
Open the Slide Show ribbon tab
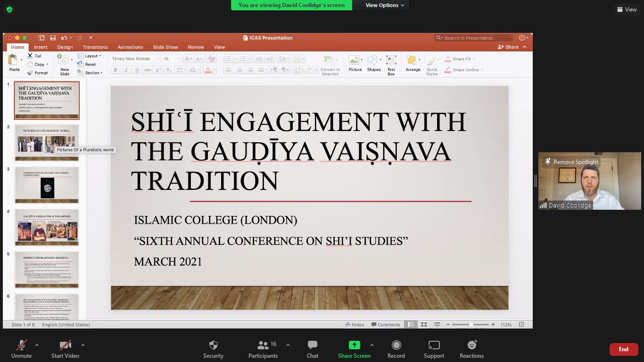165,47
